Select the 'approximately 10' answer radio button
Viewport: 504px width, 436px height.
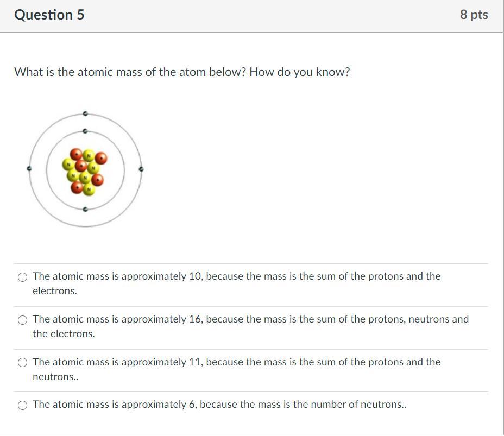click(x=23, y=277)
